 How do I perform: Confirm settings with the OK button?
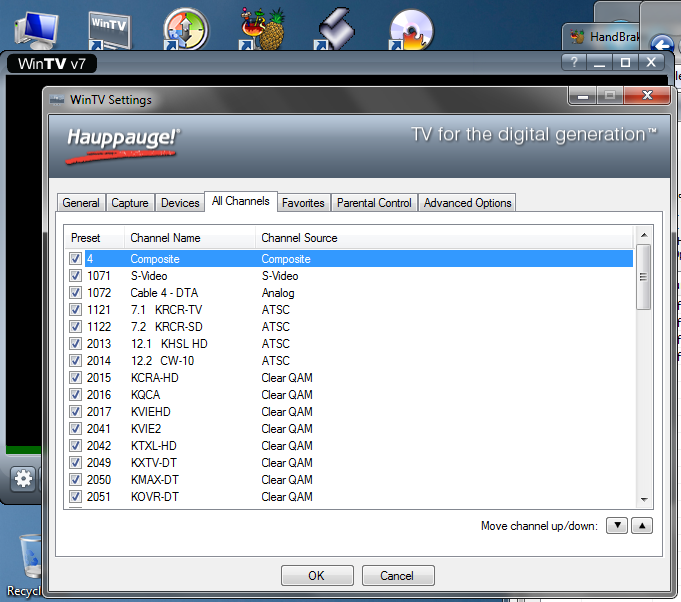pos(317,576)
